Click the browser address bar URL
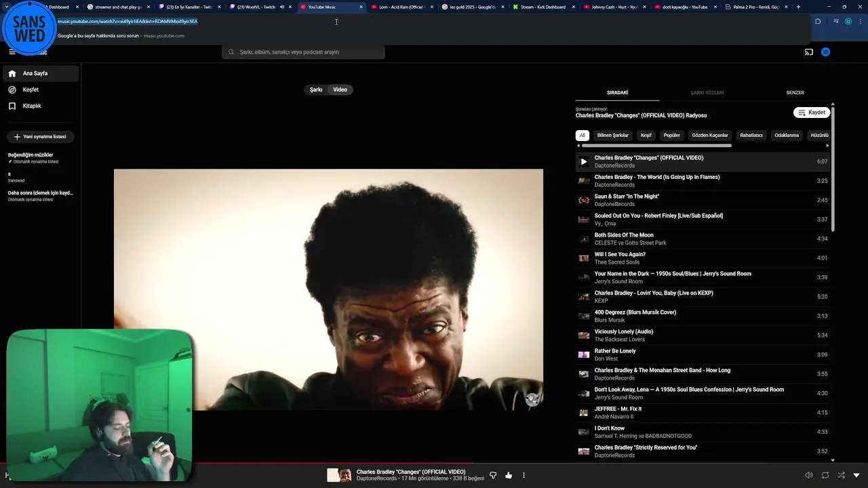 tap(127, 21)
